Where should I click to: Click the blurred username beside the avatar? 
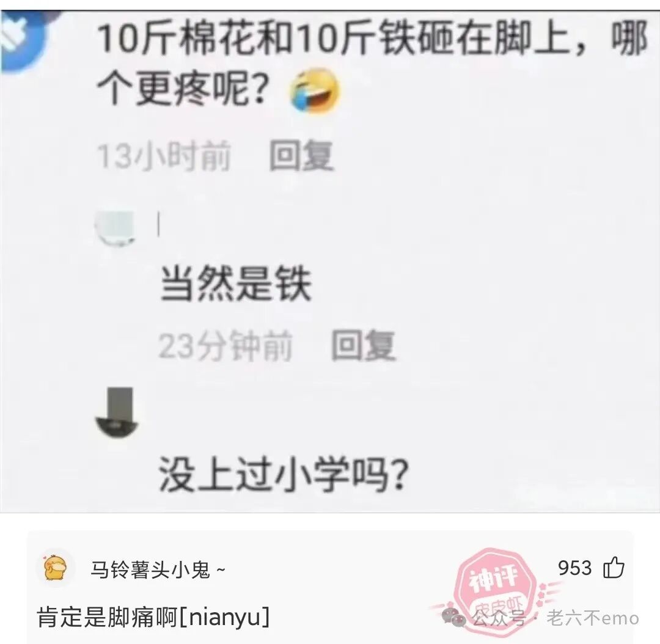(159, 224)
